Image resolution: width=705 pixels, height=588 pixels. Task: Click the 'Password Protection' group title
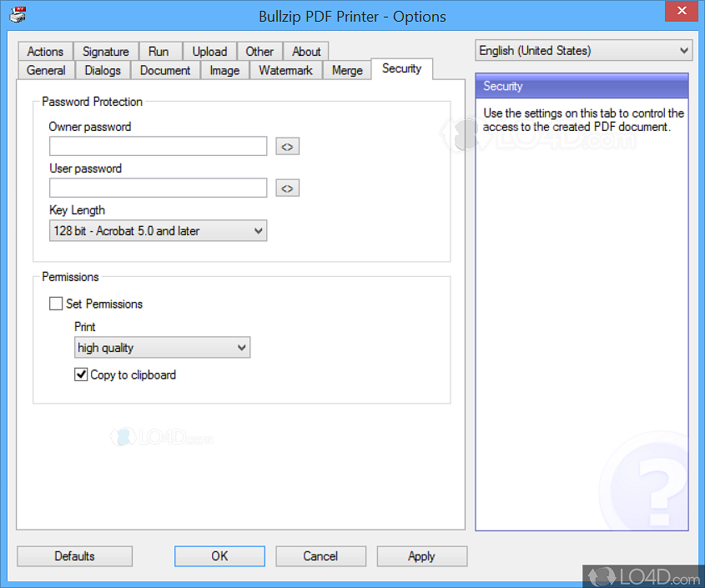click(92, 102)
